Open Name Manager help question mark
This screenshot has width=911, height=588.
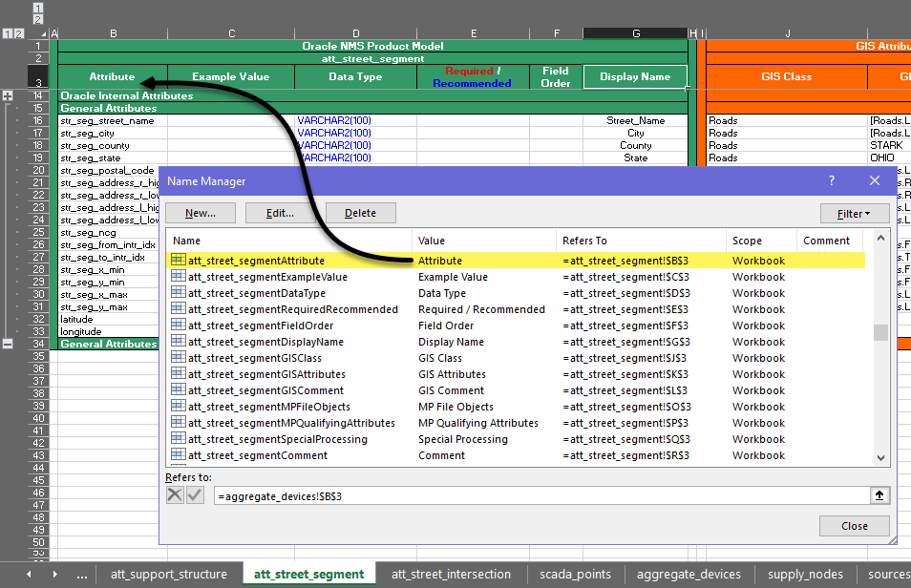click(832, 180)
